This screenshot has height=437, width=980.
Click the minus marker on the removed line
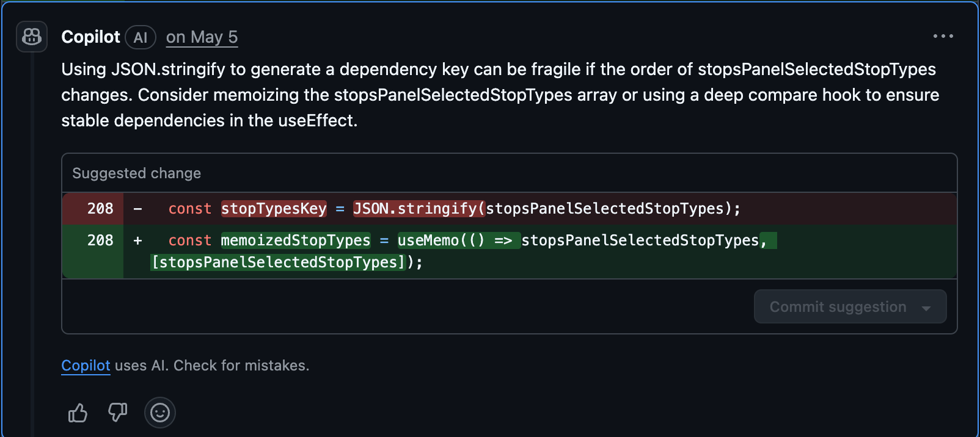[x=138, y=209]
